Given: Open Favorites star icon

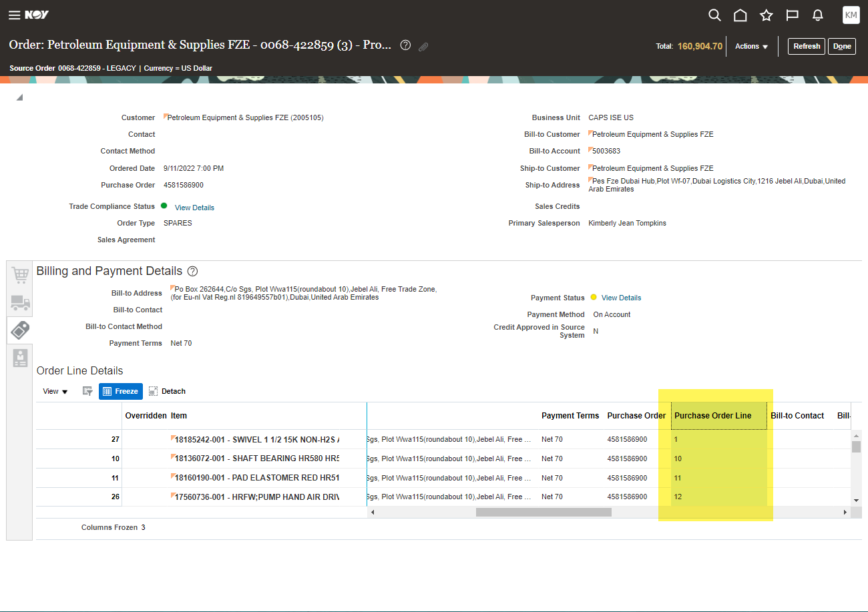Looking at the screenshot, I should click(766, 15).
